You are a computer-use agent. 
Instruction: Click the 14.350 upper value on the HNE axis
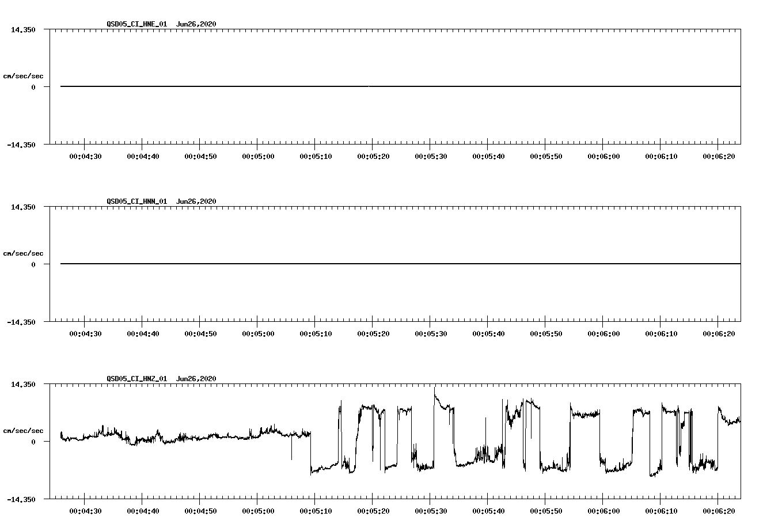point(23,29)
